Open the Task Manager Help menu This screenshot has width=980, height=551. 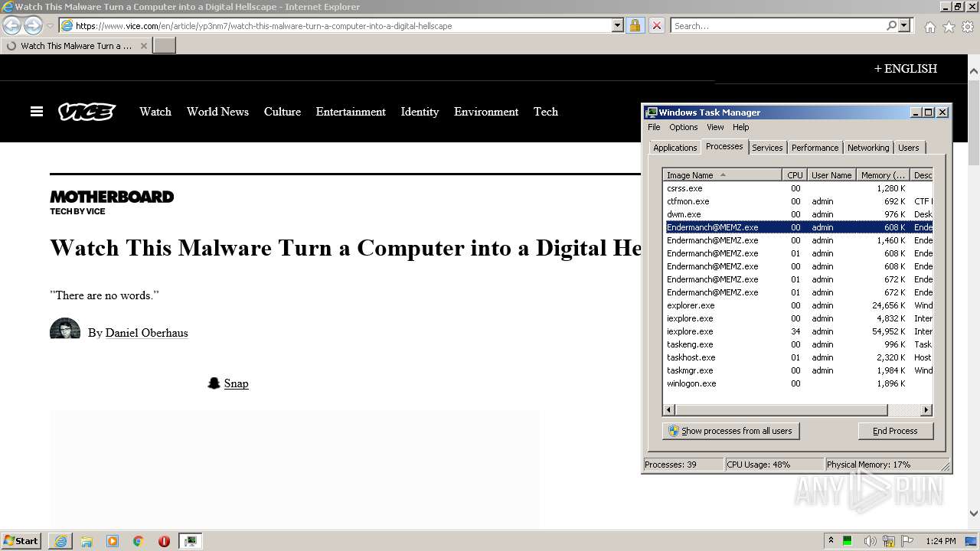(x=740, y=127)
